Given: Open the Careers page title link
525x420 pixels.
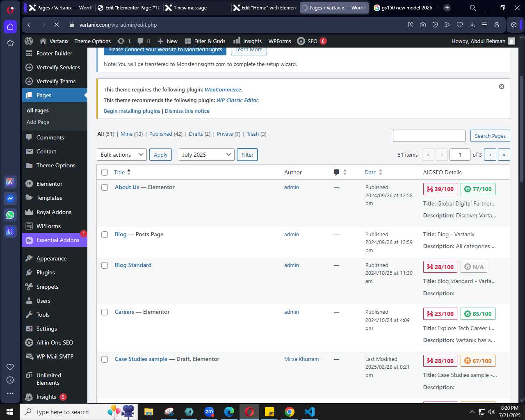Looking at the screenshot, I should point(124,312).
